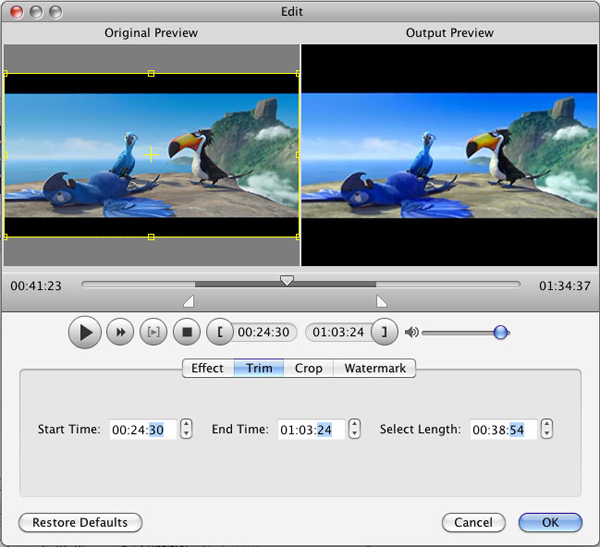Click the Cancel button

pos(474,523)
